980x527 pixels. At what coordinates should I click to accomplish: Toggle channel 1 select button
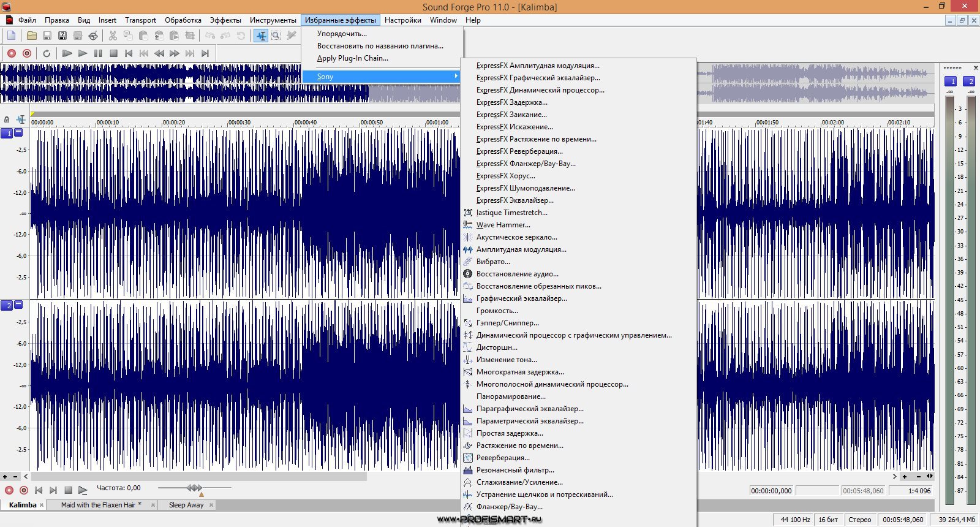[7, 133]
